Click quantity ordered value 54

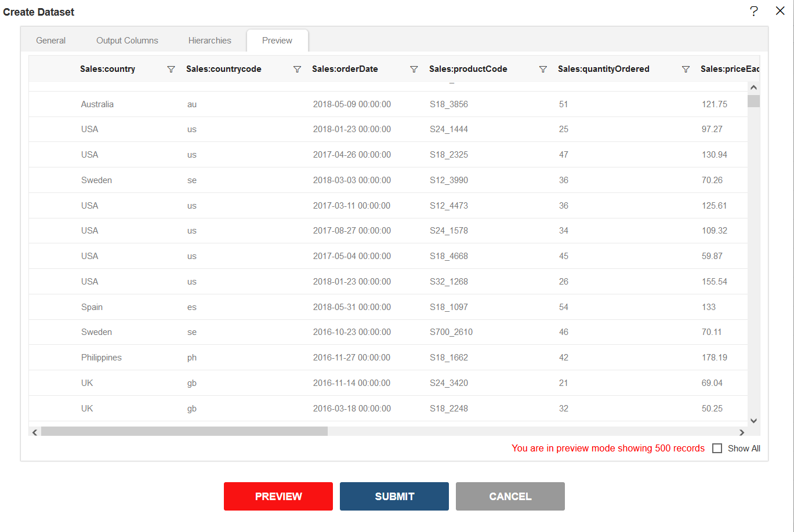[x=564, y=307]
